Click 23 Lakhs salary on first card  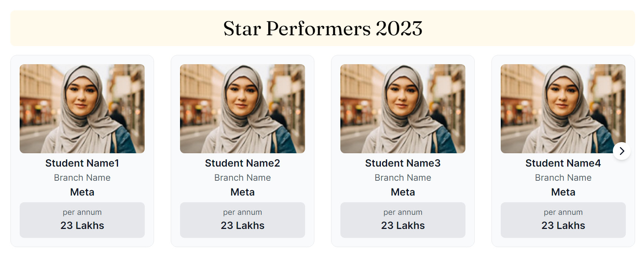coord(82,226)
